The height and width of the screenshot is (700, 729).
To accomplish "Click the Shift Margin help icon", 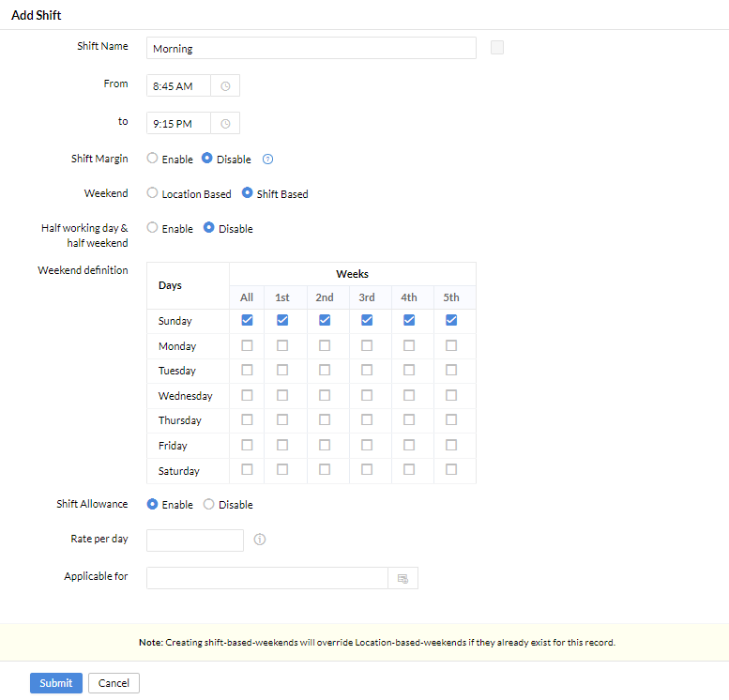I will click(x=267, y=160).
